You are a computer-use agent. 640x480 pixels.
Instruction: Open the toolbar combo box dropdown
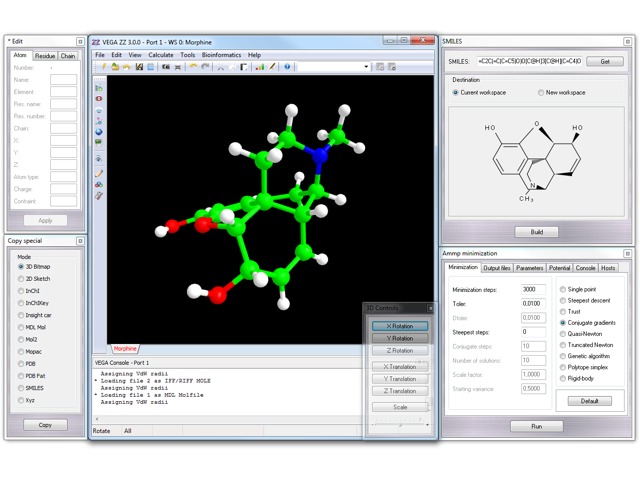366,67
